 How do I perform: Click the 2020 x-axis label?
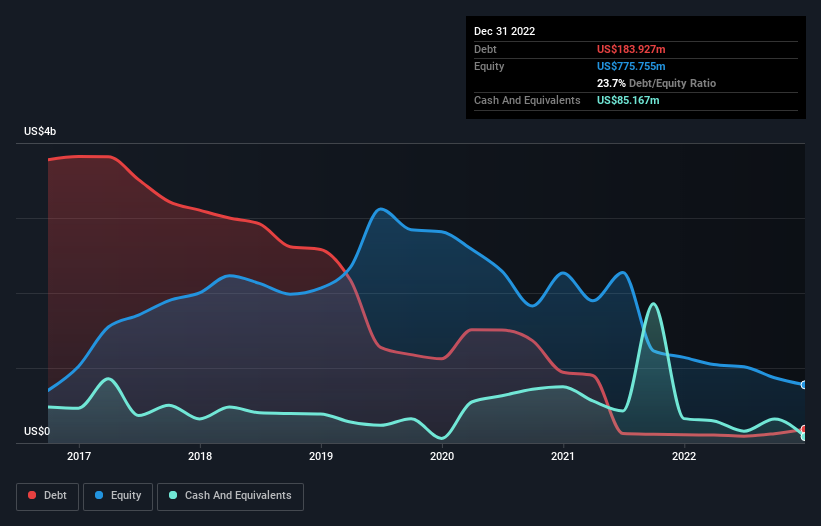442,456
